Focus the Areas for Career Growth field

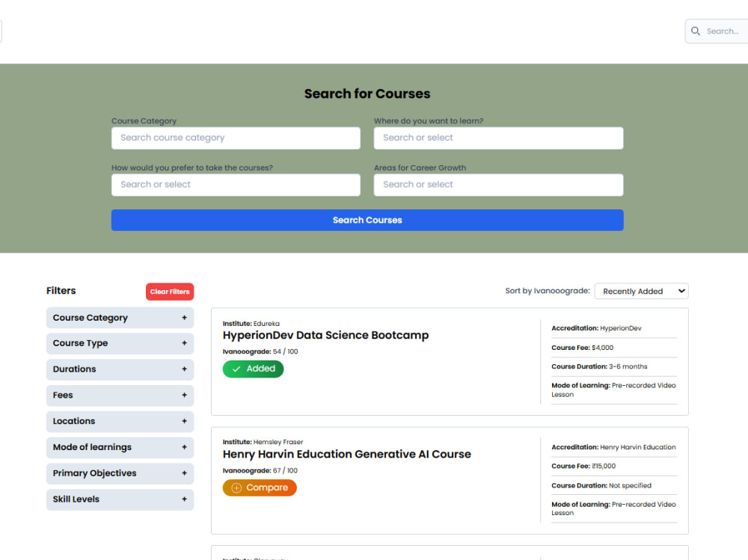(x=498, y=185)
